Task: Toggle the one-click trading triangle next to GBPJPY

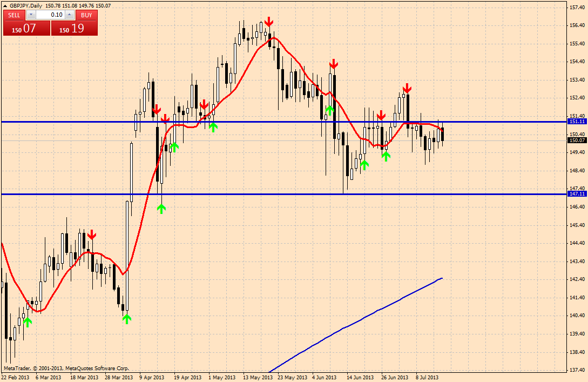Action: [x=5, y=5]
